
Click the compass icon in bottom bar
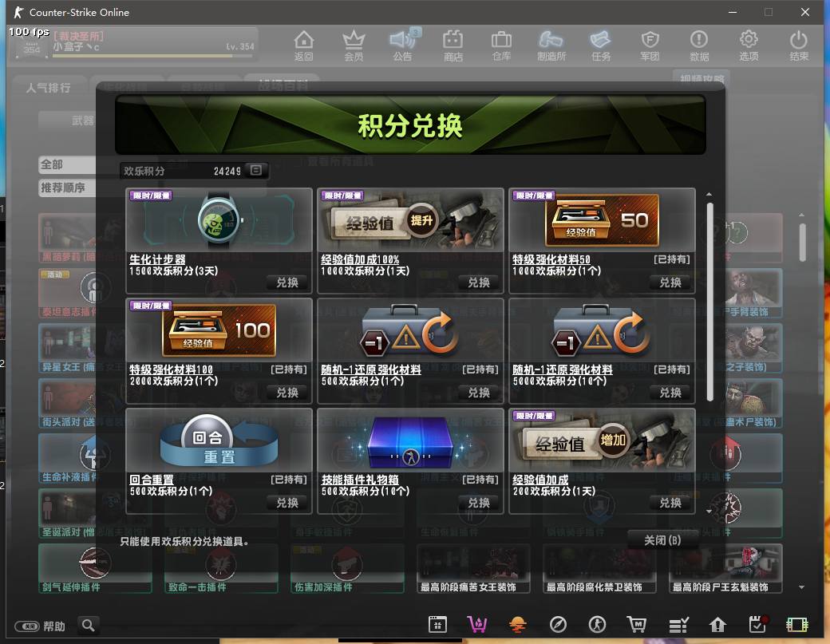pyautogui.click(x=558, y=625)
